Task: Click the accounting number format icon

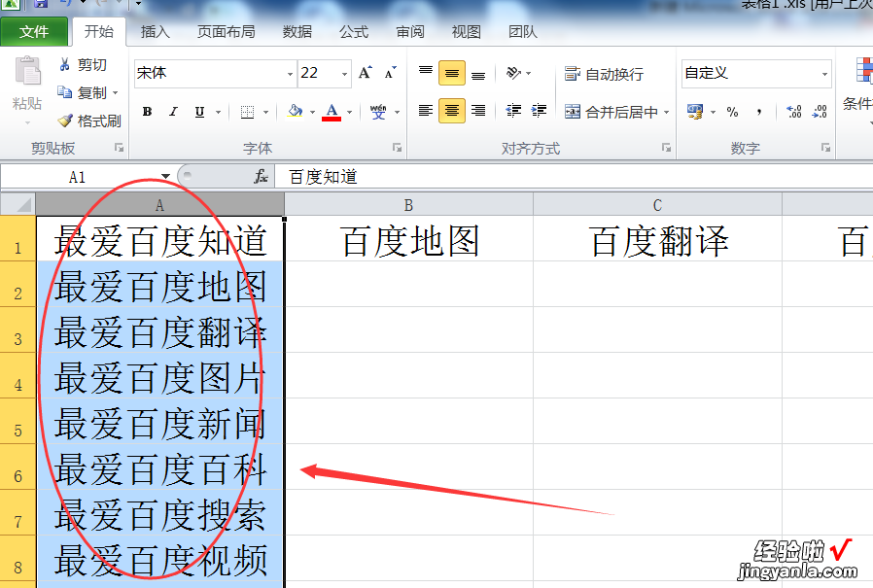Action: click(695, 112)
